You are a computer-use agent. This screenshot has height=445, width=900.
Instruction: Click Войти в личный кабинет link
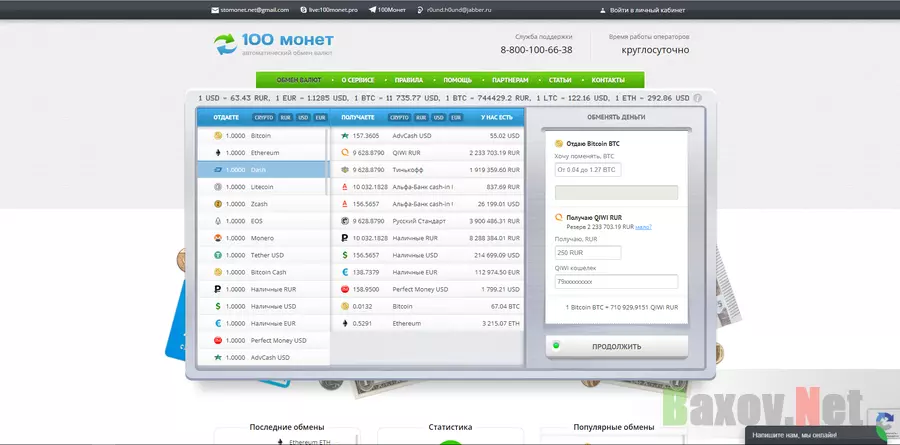647,10
